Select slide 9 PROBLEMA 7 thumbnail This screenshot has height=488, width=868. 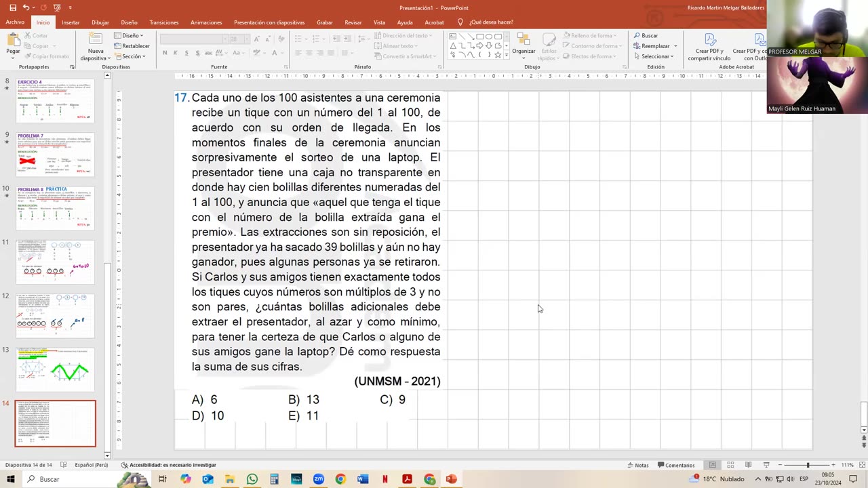click(55, 155)
